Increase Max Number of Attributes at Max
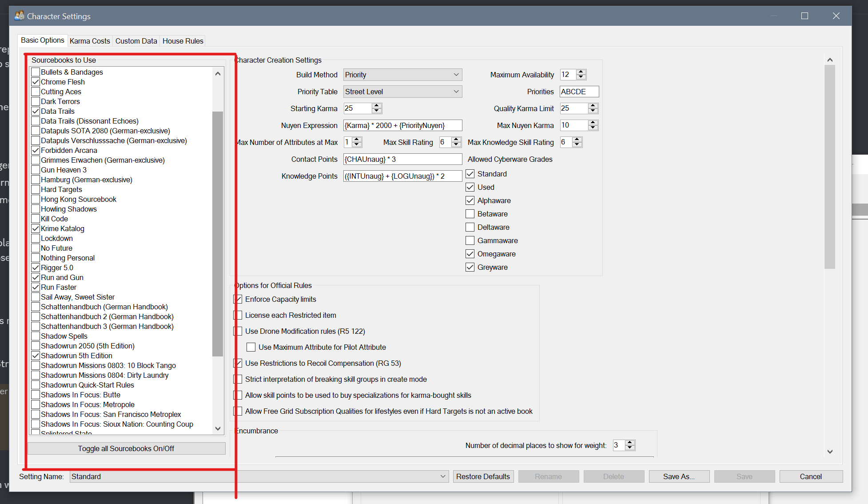The image size is (868, 504). [357, 140]
